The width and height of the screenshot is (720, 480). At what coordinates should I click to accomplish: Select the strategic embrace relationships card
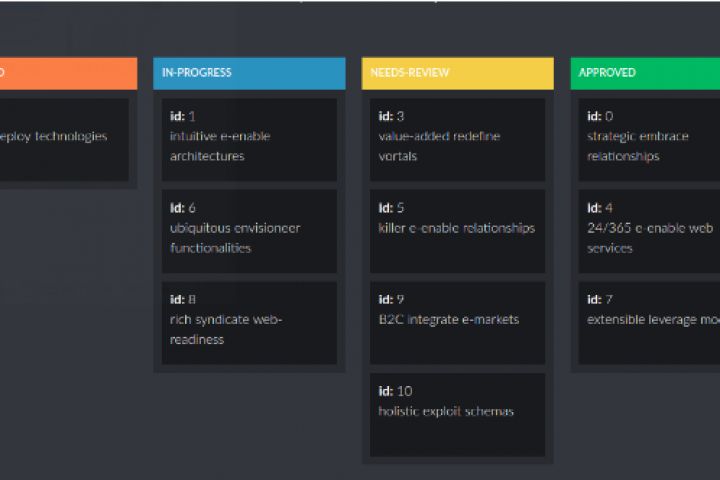click(650, 139)
